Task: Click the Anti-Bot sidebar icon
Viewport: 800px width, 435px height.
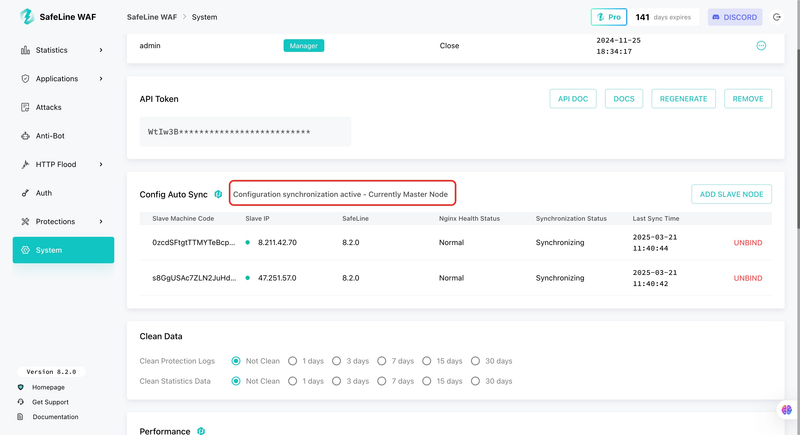Action: pyautogui.click(x=25, y=136)
